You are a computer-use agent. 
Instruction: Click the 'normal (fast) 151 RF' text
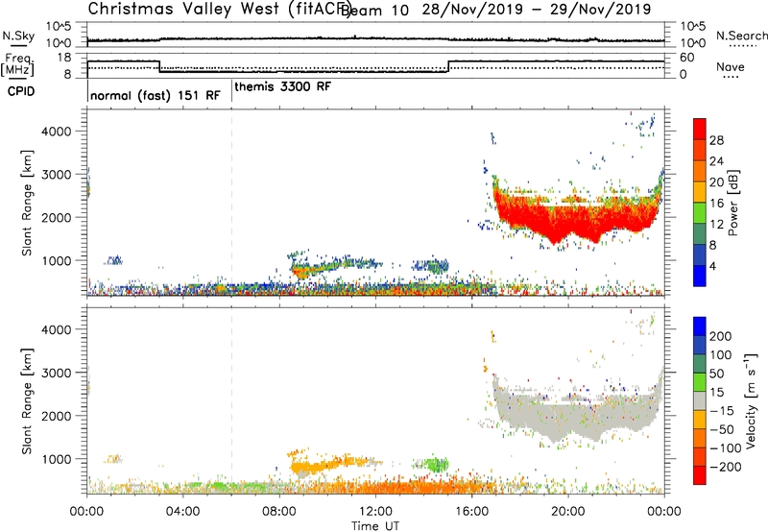pyautogui.click(x=156, y=95)
